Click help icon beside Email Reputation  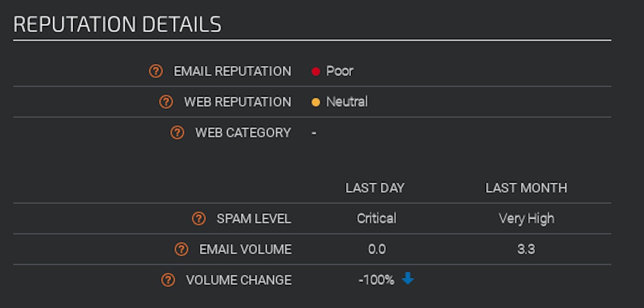pos(156,71)
